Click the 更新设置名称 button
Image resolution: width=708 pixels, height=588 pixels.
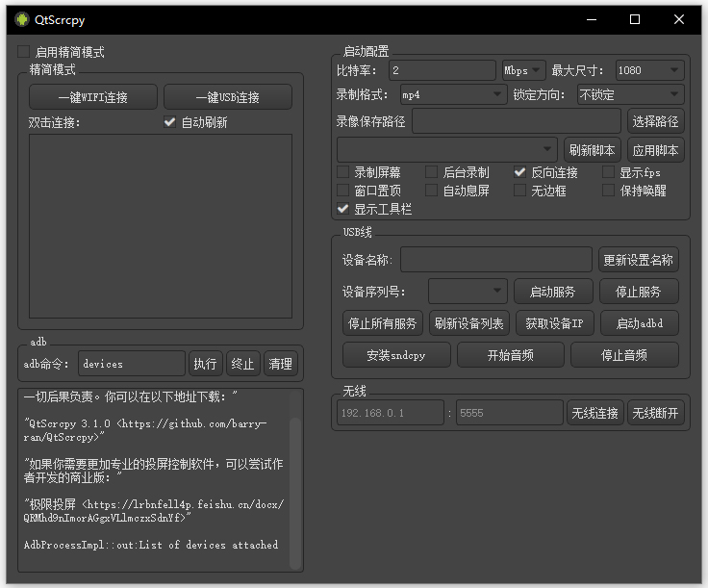click(639, 260)
